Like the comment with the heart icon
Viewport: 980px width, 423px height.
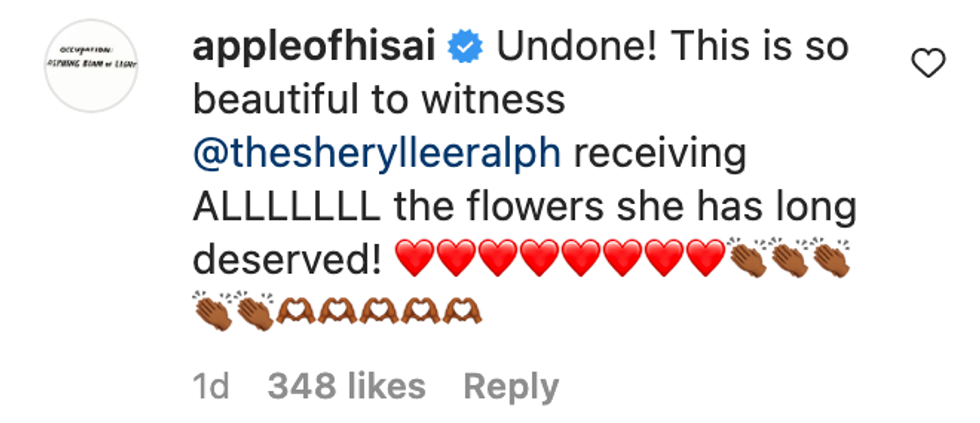929,66
